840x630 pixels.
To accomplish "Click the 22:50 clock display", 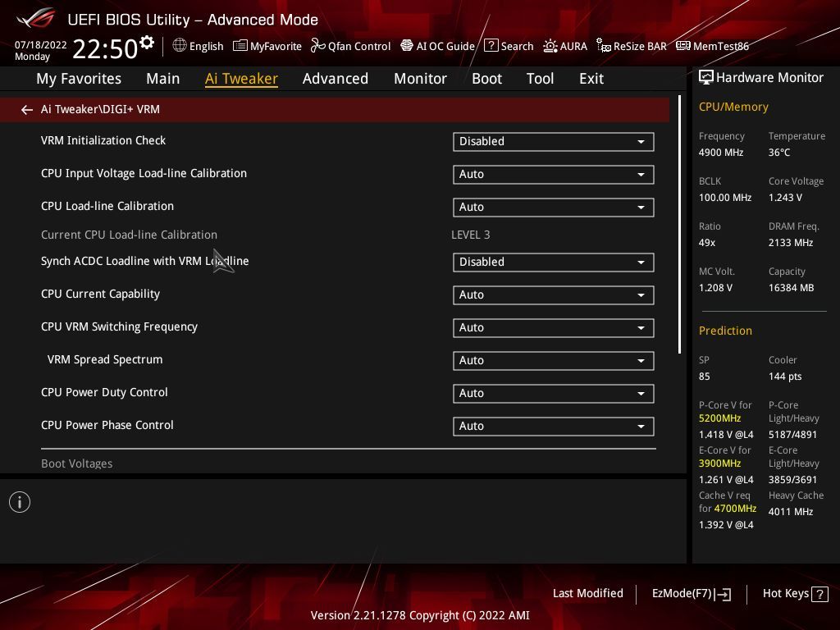I will pyautogui.click(x=105, y=48).
